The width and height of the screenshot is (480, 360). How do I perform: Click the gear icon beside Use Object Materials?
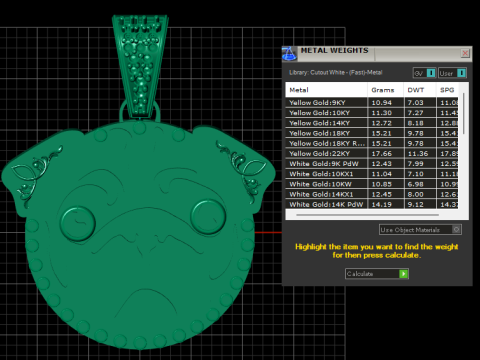coord(456,229)
